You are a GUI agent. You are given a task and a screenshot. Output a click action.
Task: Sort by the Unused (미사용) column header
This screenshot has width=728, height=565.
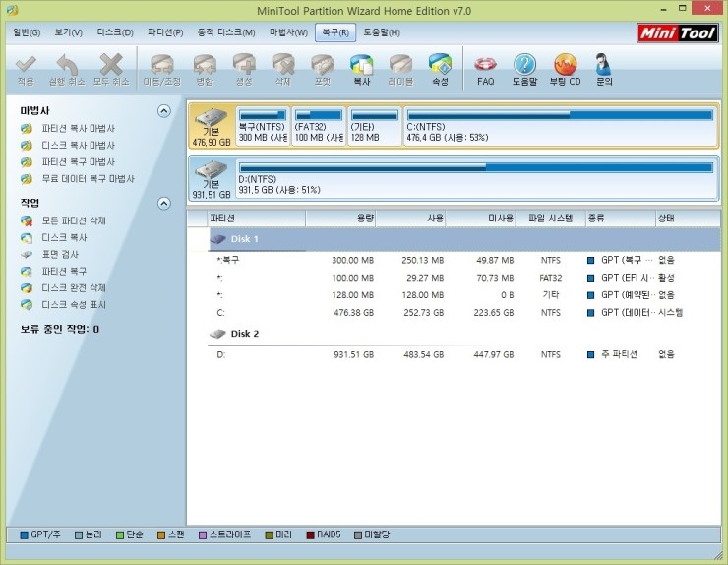click(x=480, y=218)
